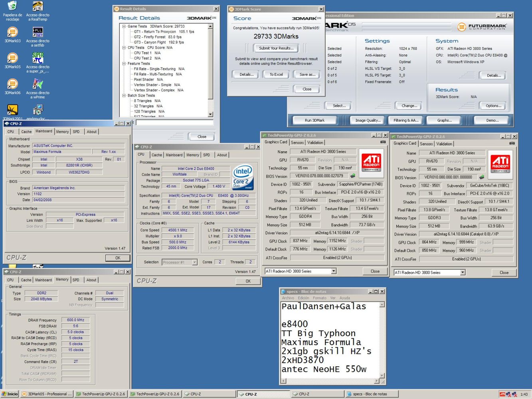The height and width of the screenshot is (399, 532).
Task: Open the Acceso directo a RealTemp icon
Action: [38, 10]
